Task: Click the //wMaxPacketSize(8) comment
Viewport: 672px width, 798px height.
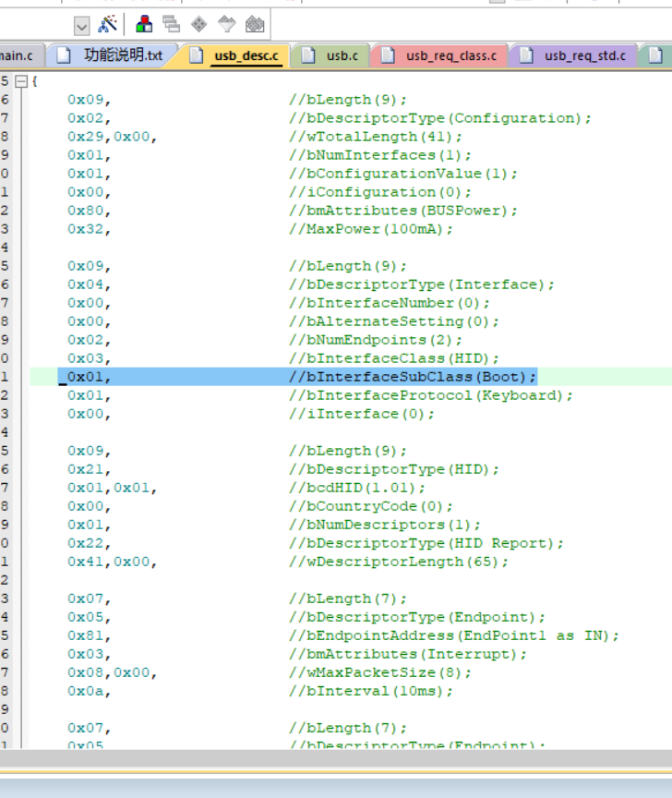Action: [380, 672]
